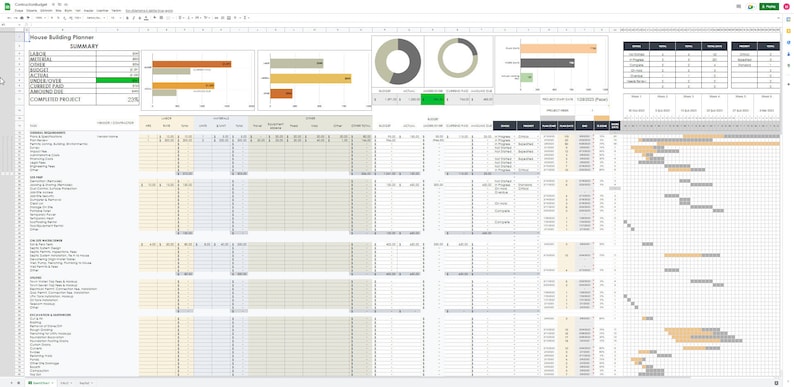Click the add new sheet button
The height and width of the screenshot is (387, 794).
coord(12,383)
